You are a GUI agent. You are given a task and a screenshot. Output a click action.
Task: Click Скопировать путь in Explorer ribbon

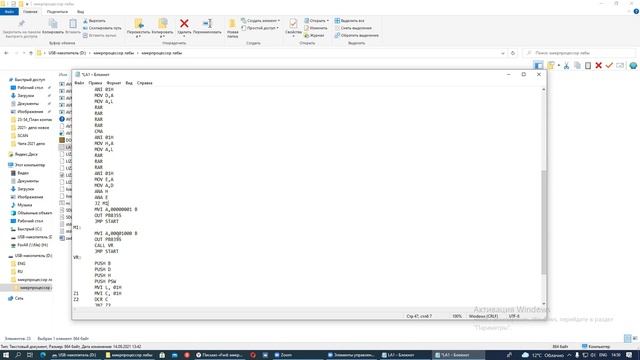pyautogui.click(x=102, y=28)
